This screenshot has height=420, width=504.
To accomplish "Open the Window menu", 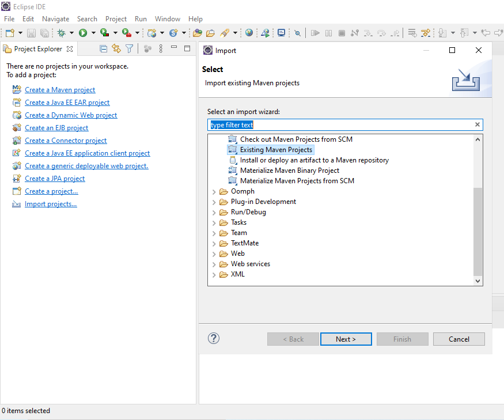I will pos(168,19).
